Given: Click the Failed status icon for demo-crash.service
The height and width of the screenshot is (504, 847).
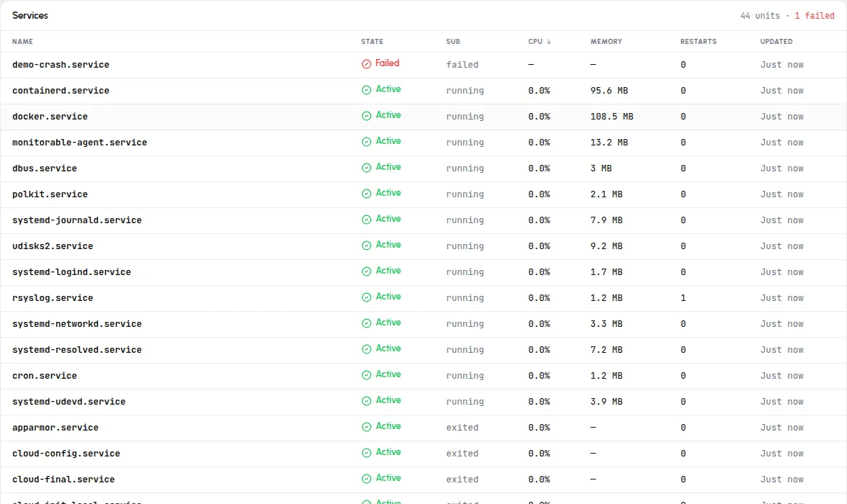Looking at the screenshot, I should pyautogui.click(x=366, y=64).
